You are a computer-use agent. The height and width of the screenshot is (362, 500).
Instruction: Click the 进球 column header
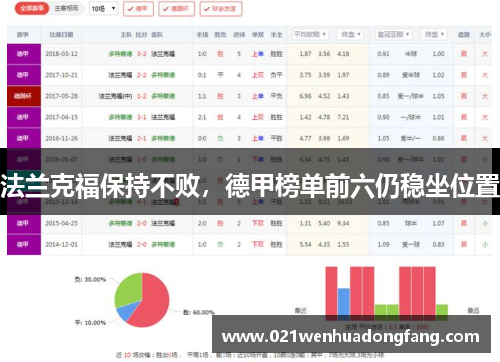pos(239,35)
